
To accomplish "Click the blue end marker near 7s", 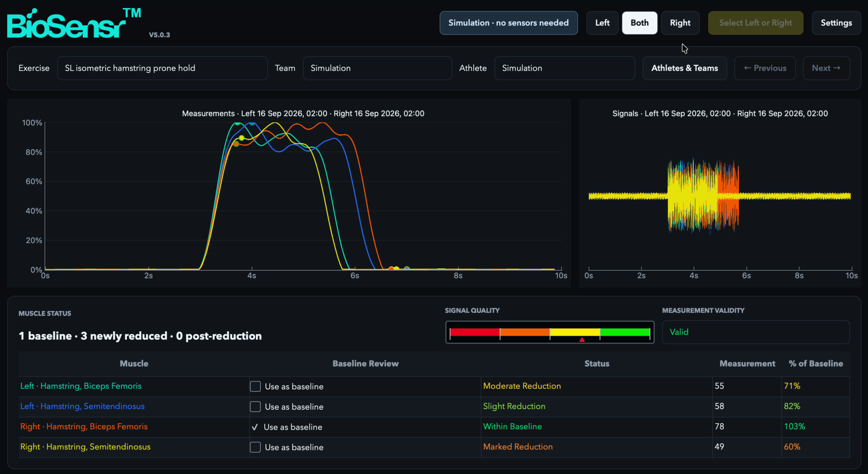I will [x=407, y=269].
